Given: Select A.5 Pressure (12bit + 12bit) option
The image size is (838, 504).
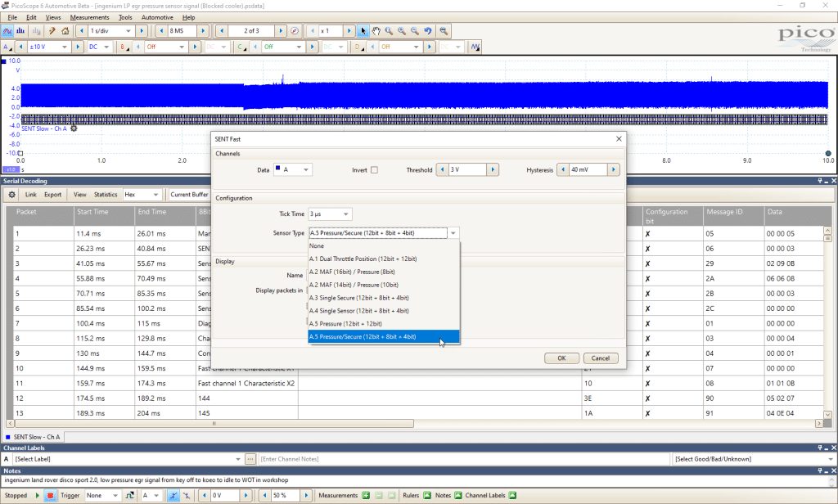Looking at the screenshot, I should click(x=384, y=323).
